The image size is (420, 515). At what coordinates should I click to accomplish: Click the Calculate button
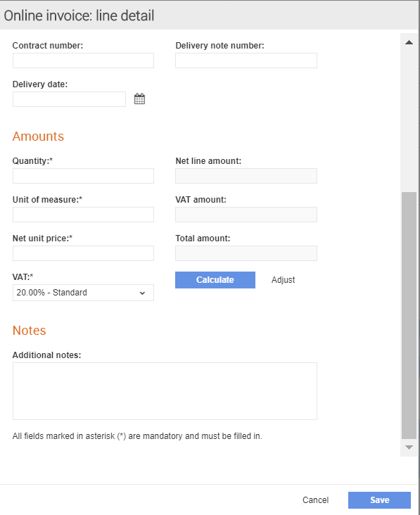215,280
